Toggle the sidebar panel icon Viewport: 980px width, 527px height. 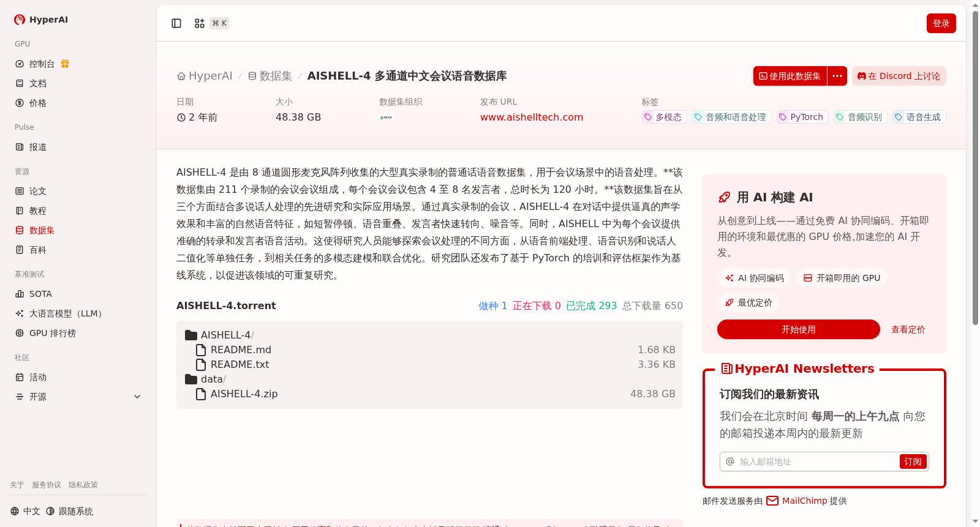point(176,23)
